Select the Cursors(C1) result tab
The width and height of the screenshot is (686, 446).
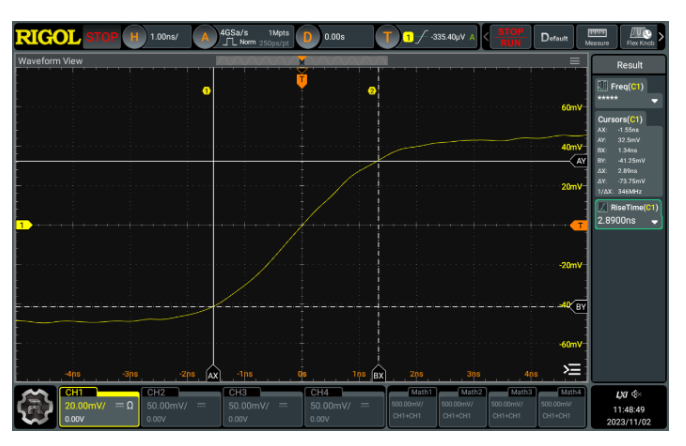point(620,119)
